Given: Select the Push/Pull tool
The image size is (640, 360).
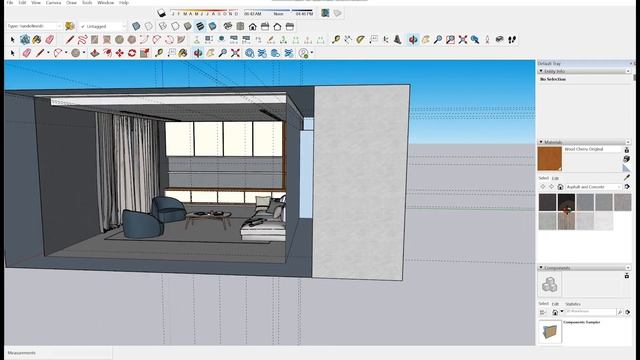Looking at the screenshot, I should (x=95, y=53).
